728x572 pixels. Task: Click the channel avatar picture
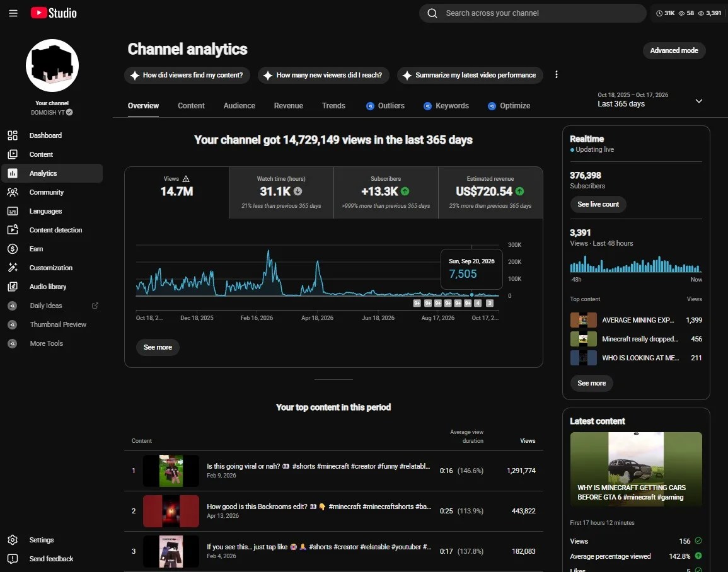click(x=52, y=66)
